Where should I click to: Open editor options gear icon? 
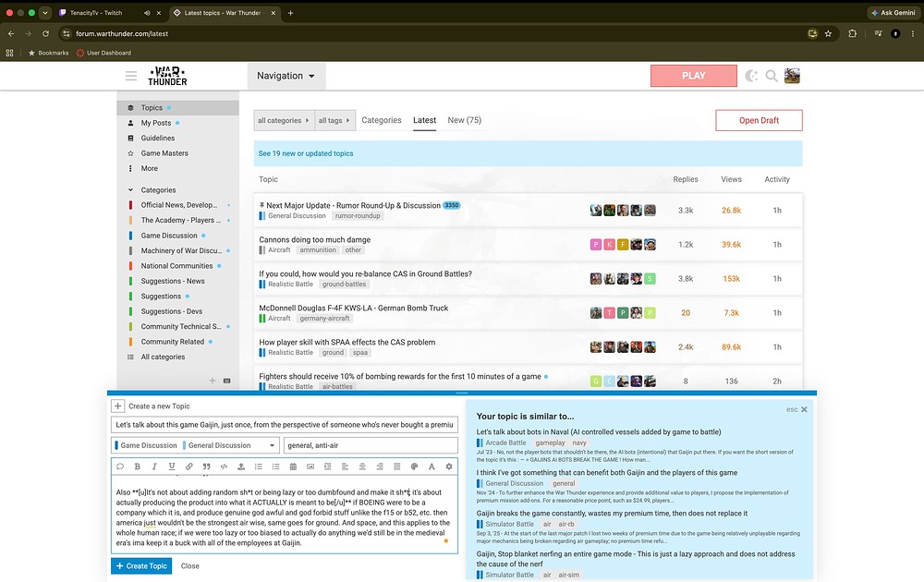coord(449,466)
